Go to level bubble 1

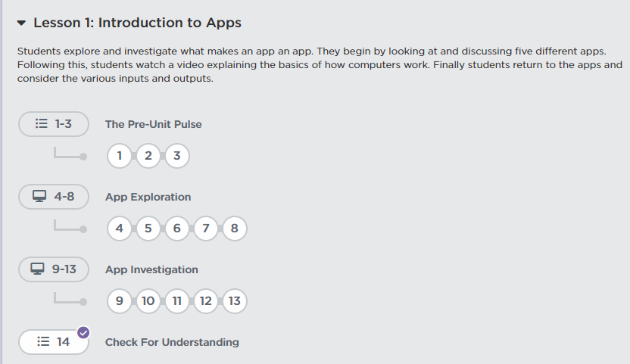click(120, 156)
